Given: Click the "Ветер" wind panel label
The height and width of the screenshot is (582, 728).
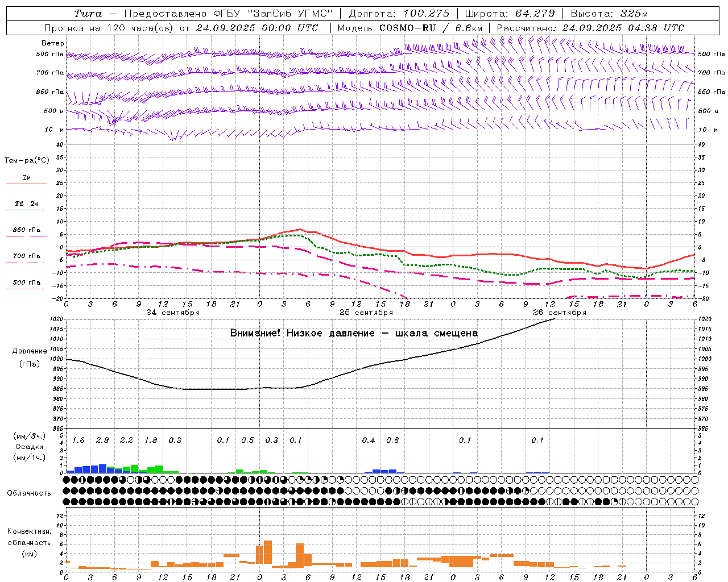Looking at the screenshot, I should pyautogui.click(x=53, y=43).
